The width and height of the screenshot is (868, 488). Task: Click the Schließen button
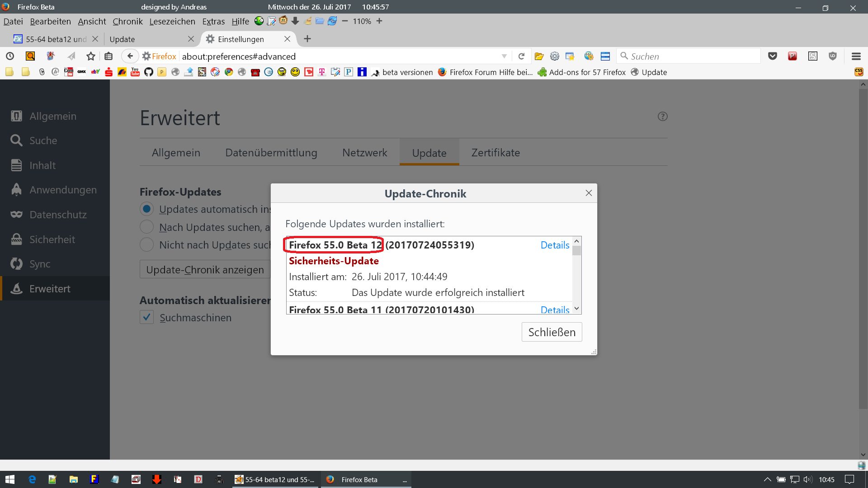click(x=552, y=332)
